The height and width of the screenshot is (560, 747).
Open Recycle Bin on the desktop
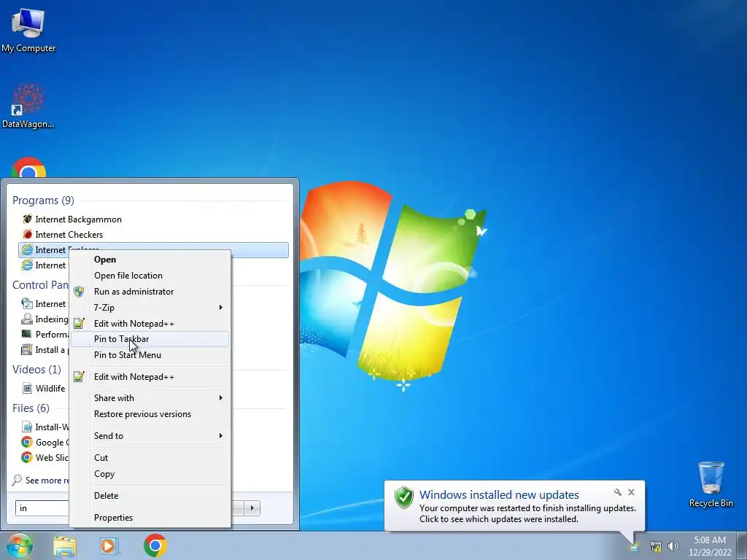pyautogui.click(x=711, y=484)
